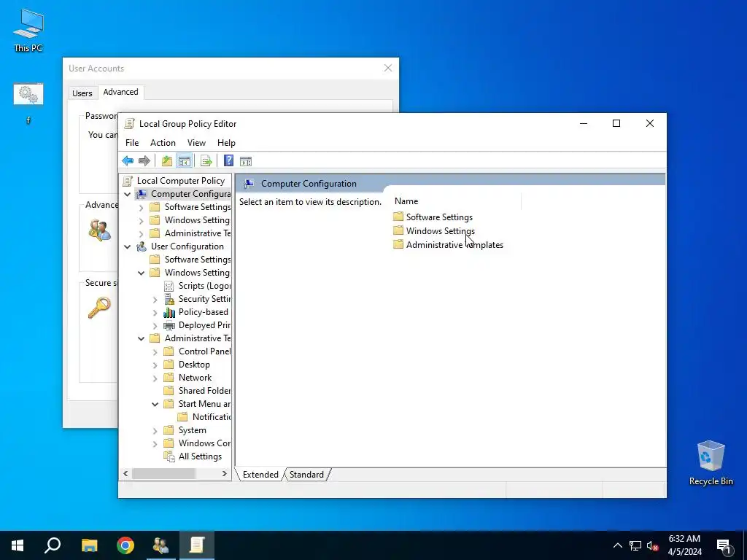The width and height of the screenshot is (747, 560).
Task: Toggle Show/Hide Console Tree toolbar icon
Action: (x=185, y=161)
